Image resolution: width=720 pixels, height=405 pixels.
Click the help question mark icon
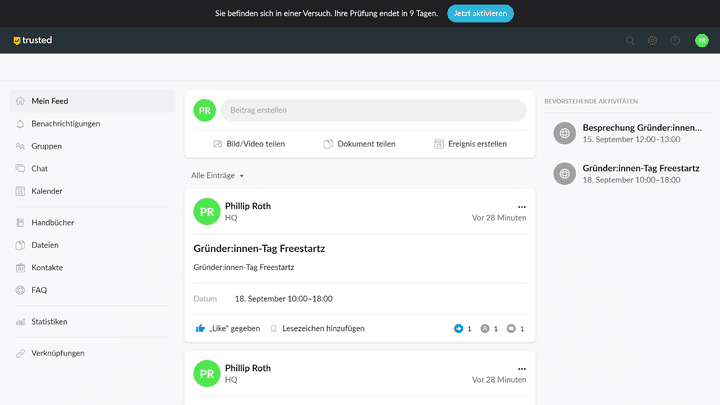(675, 41)
